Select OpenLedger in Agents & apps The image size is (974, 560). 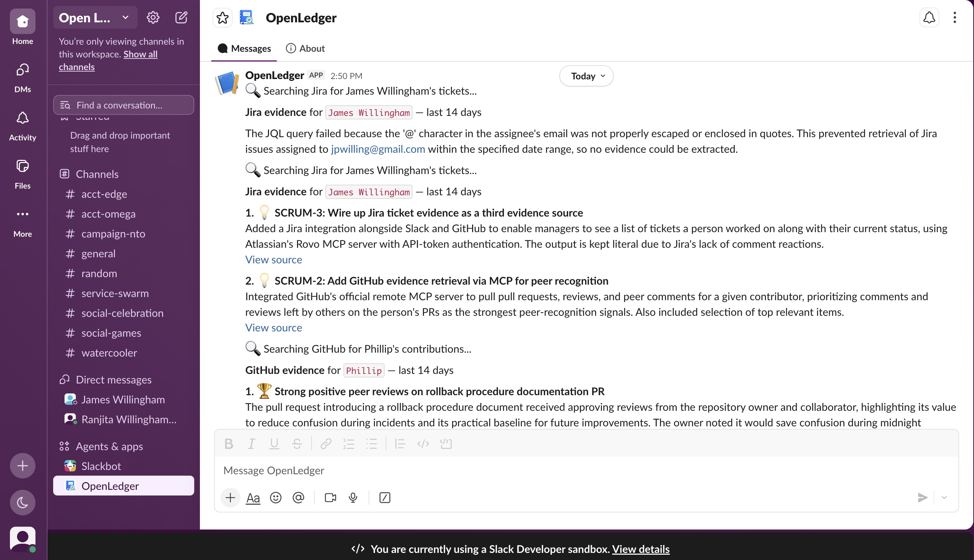(x=123, y=486)
